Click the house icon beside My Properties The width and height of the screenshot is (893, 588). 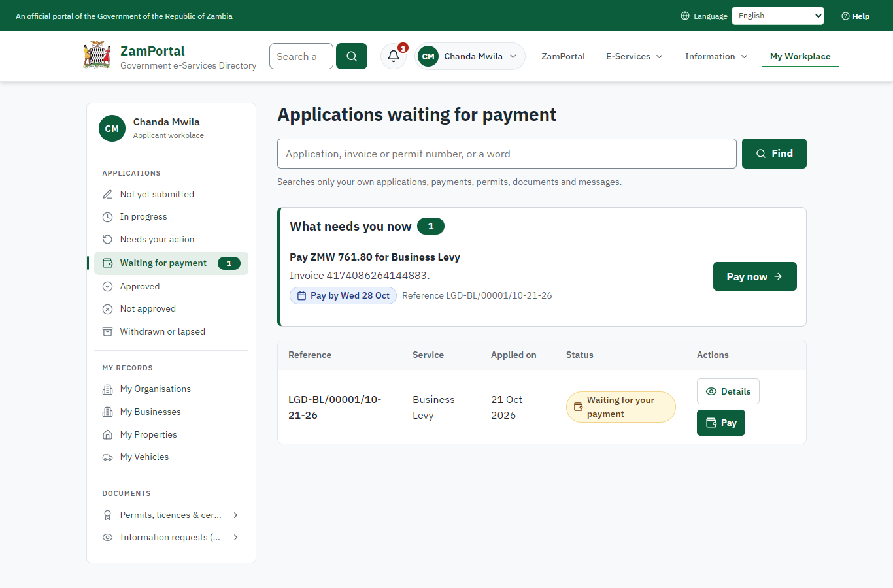click(108, 434)
